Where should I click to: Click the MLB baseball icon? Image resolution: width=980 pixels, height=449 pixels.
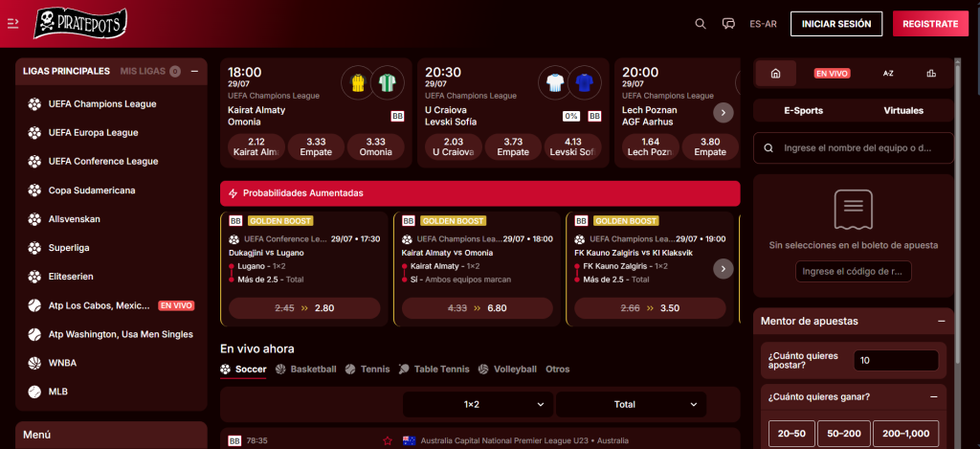tap(35, 392)
